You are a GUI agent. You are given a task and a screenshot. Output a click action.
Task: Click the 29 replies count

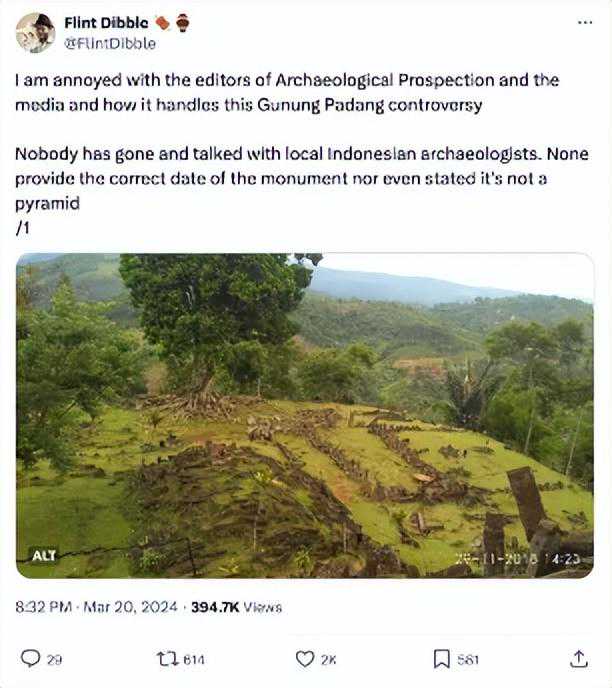(54, 659)
